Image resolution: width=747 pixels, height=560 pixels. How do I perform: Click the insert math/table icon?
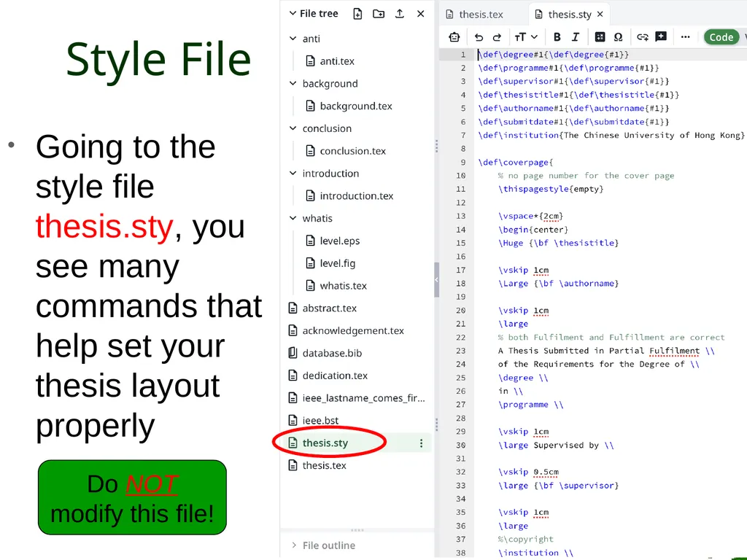click(x=600, y=36)
